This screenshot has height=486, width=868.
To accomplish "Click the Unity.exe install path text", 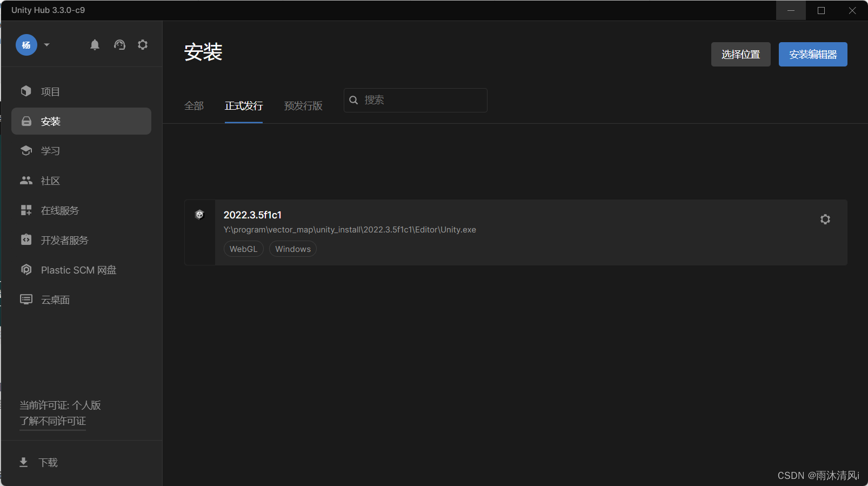I will [350, 230].
